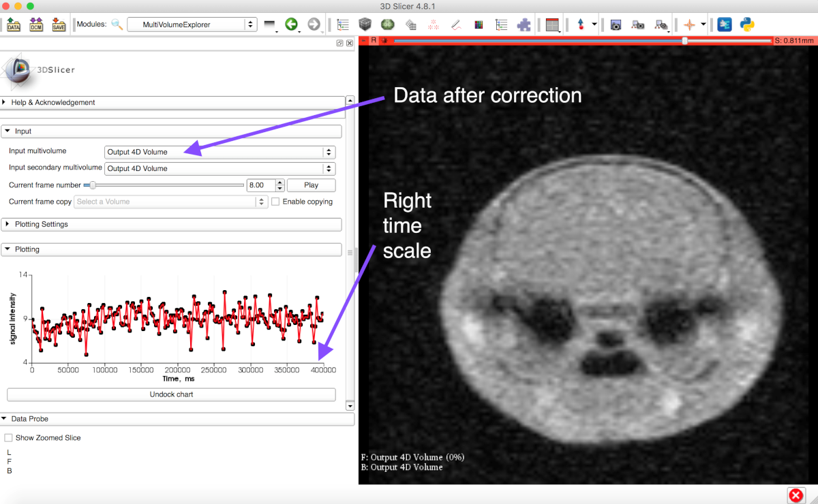Open the Python interactor icon
The width and height of the screenshot is (818, 504).
tap(746, 25)
